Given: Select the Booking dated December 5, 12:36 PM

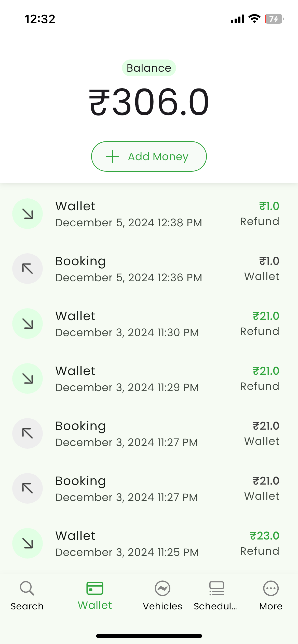Looking at the screenshot, I should tap(149, 269).
